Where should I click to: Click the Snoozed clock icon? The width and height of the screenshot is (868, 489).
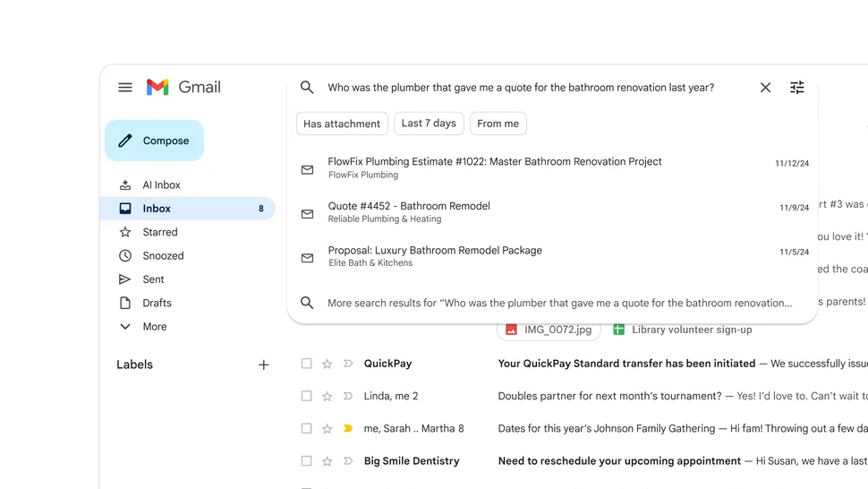coord(125,256)
